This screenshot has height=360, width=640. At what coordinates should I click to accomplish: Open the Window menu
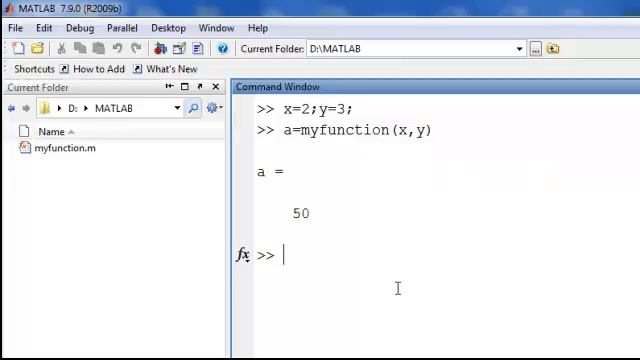click(216, 28)
